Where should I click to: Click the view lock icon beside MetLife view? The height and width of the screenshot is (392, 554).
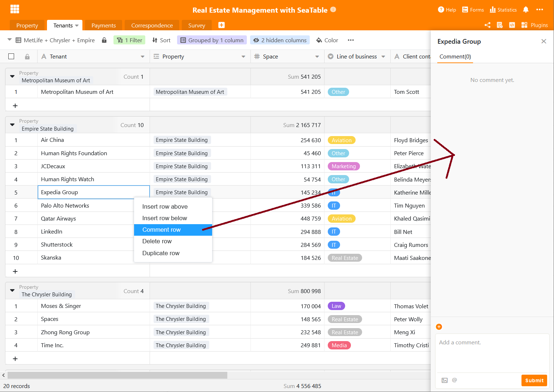[104, 40]
